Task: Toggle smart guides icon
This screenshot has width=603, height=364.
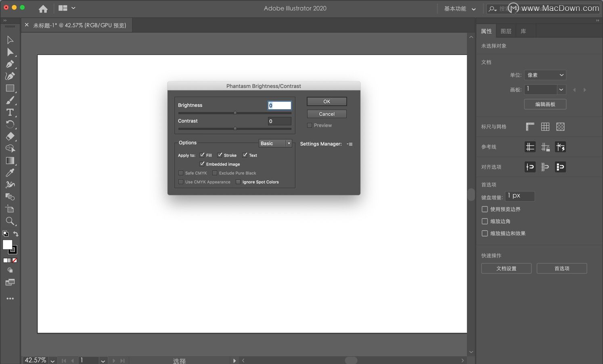Action: 560,147
